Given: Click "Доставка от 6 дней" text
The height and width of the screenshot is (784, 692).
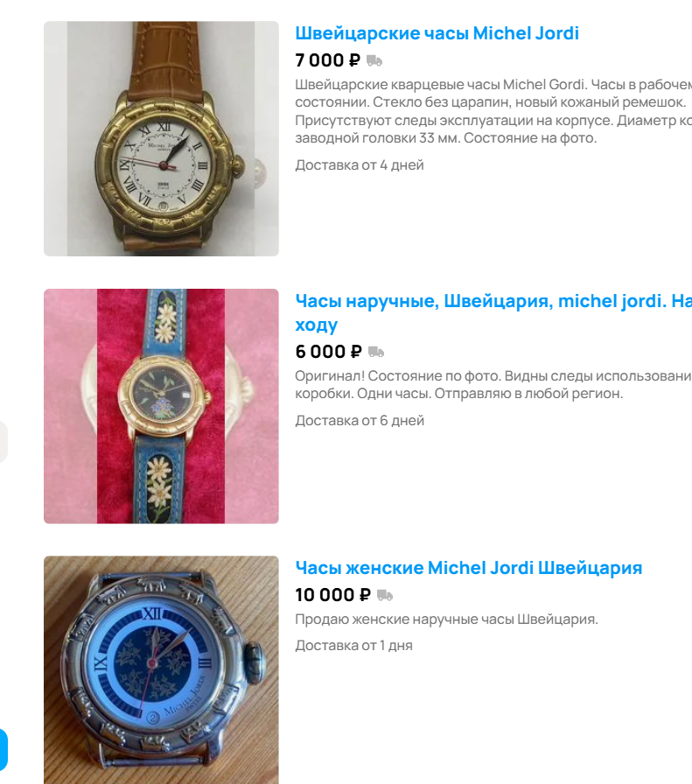Looking at the screenshot, I should pyautogui.click(x=360, y=421).
